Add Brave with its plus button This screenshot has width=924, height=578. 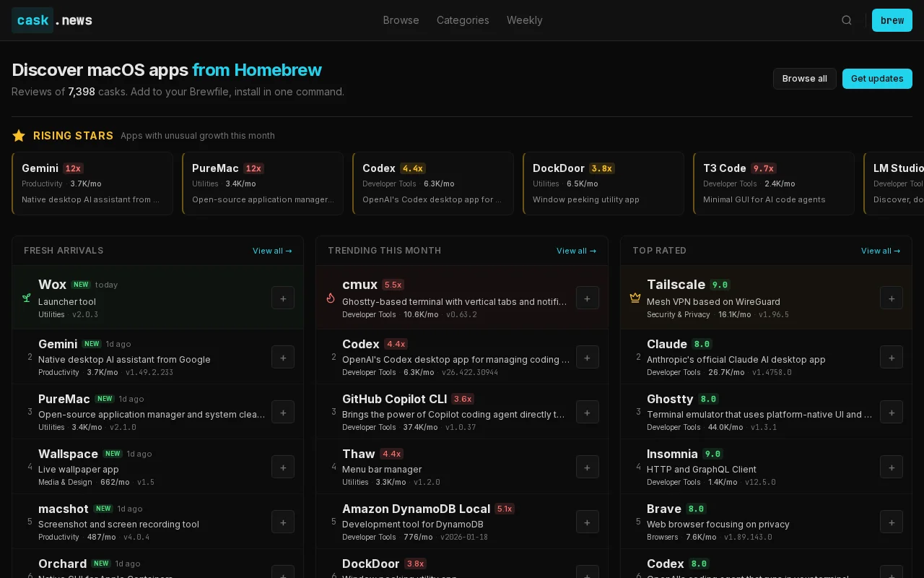click(x=892, y=522)
